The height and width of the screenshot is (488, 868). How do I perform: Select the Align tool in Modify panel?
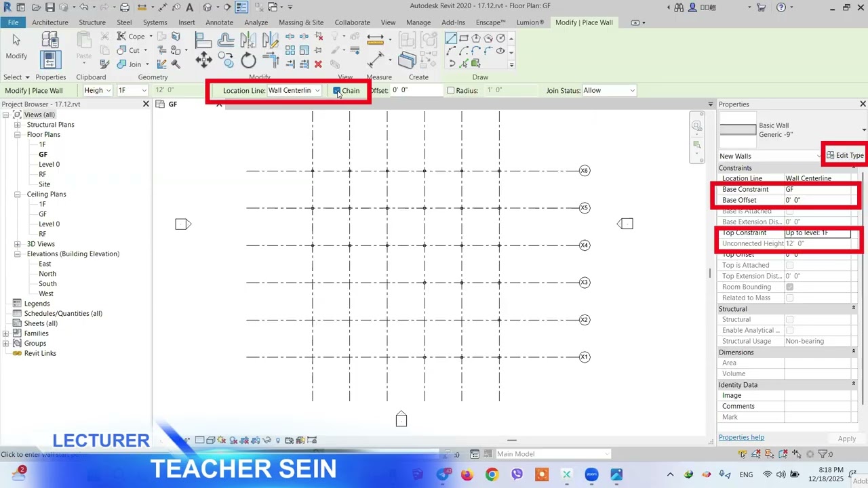pyautogui.click(x=203, y=41)
